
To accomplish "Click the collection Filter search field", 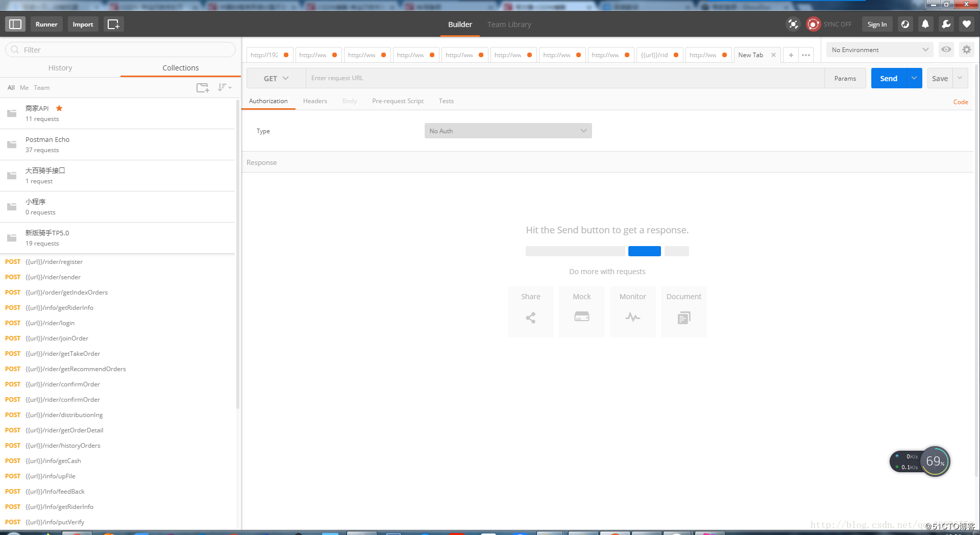I will (120, 50).
